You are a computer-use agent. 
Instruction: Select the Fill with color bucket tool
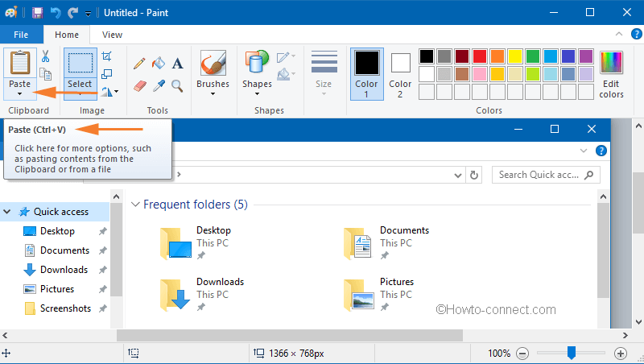[158, 64]
